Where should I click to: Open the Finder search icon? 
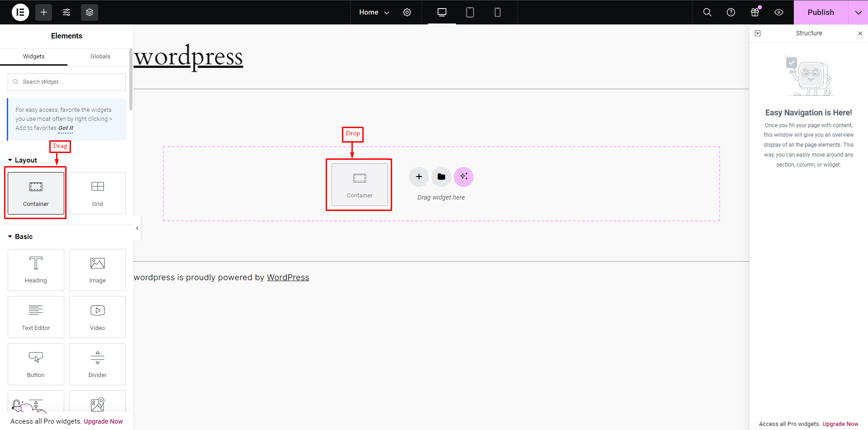(707, 12)
